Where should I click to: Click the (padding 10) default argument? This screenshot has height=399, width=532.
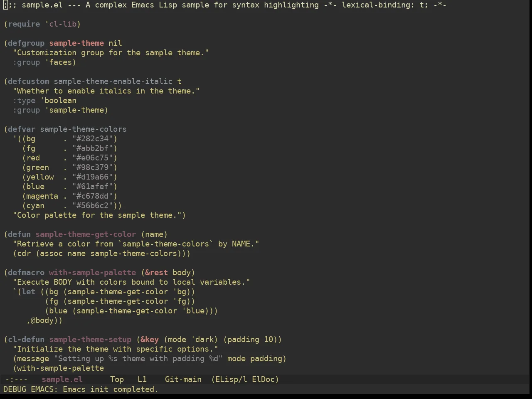[x=250, y=340]
